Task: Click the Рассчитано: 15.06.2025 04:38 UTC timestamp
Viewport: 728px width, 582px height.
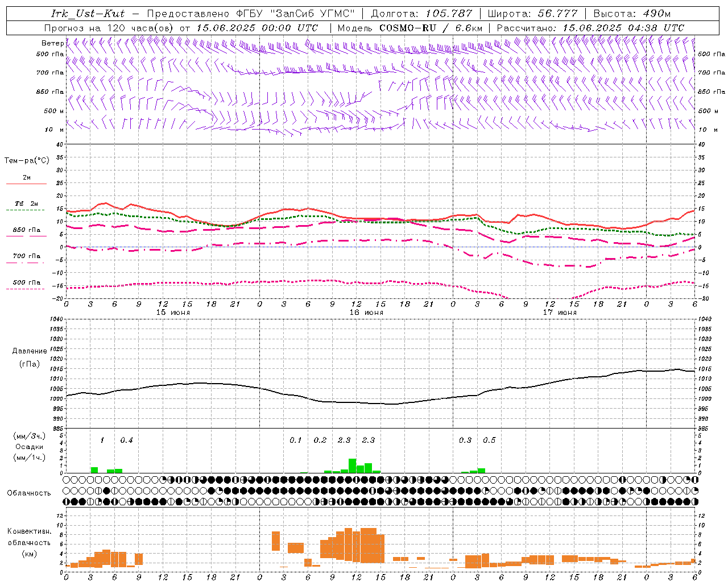Action: click(x=590, y=28)
